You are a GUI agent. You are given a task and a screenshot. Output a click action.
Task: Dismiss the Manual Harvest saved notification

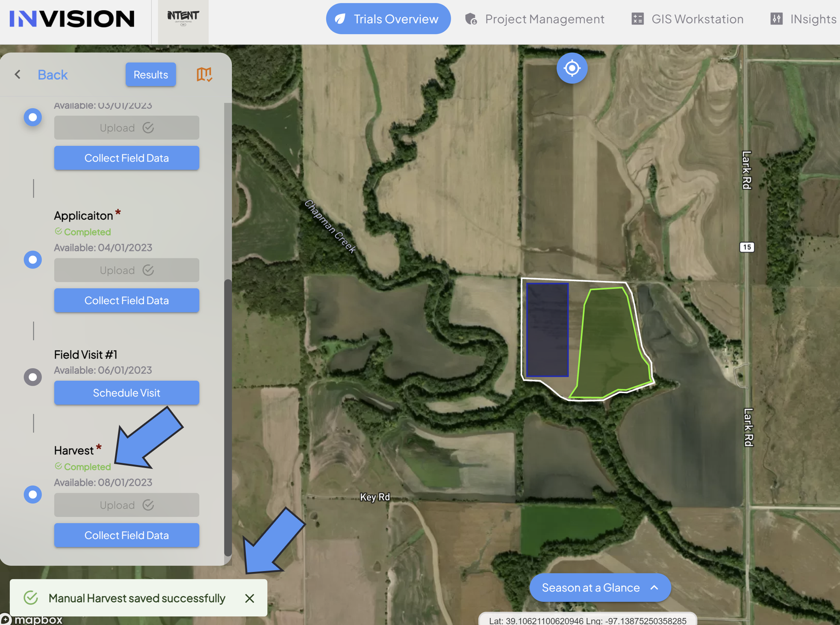250,598
